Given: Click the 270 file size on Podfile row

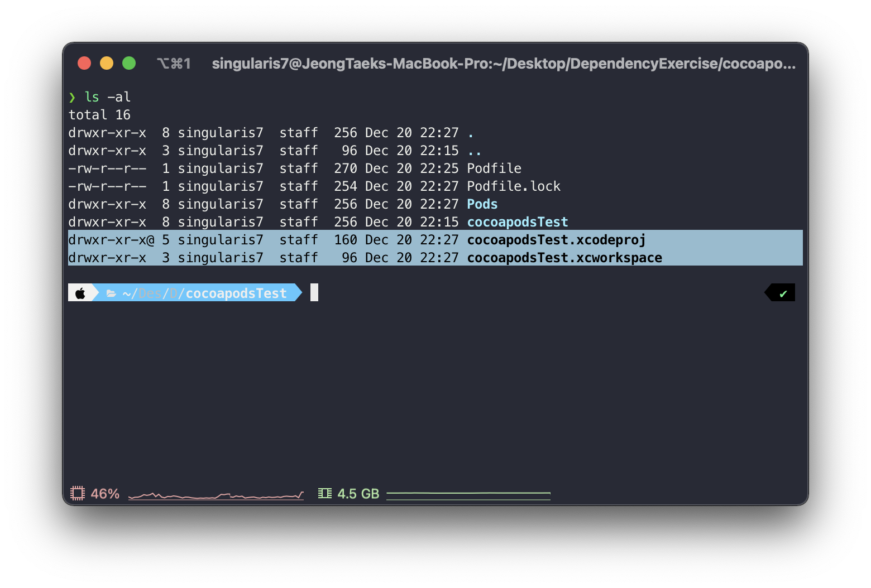Looking at the screenshot, I should click(346, 168).
